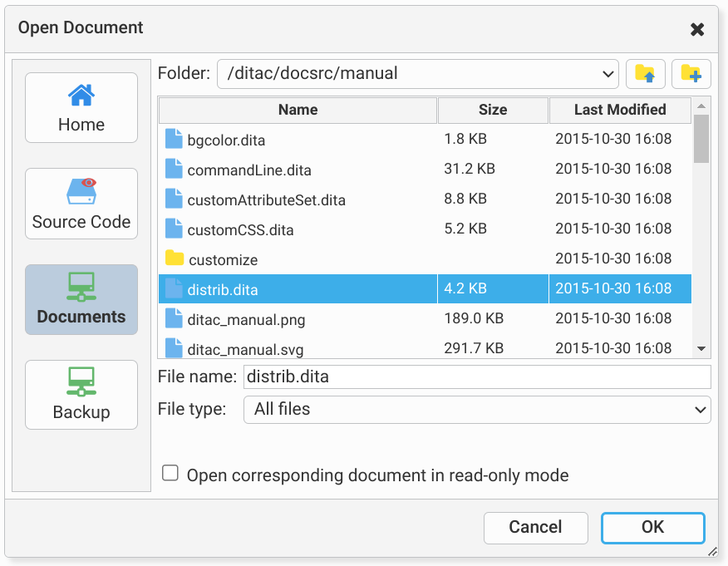This screenshot has height=566, width=728.
Task: Sort by Name column header
Action: pos(298,110)
